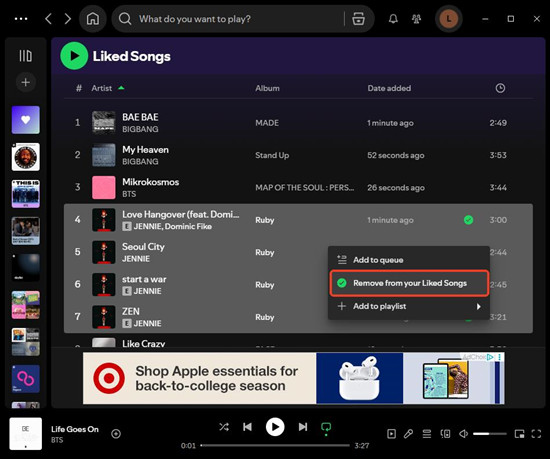Screen dimensions: 550x459
Task: Click the Love Hangover album art
Action: tap(103, 220)
